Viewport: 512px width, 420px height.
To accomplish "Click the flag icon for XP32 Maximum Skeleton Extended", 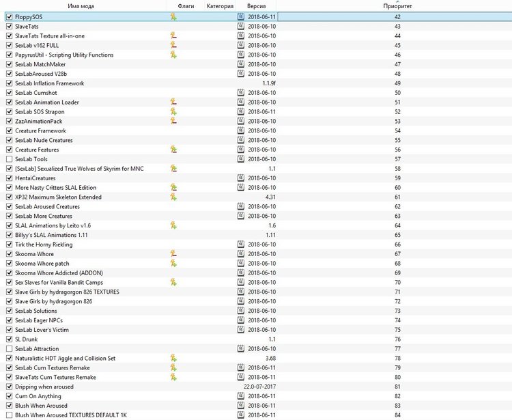I will point(173,197).
